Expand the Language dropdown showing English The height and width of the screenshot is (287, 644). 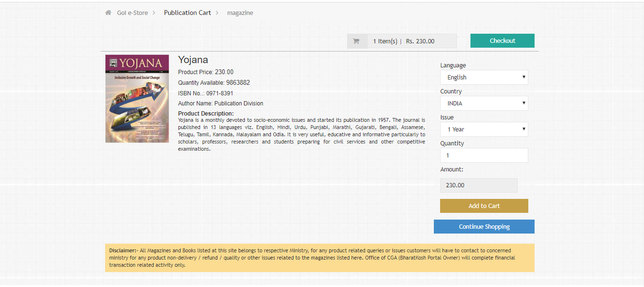click(484, 78)
